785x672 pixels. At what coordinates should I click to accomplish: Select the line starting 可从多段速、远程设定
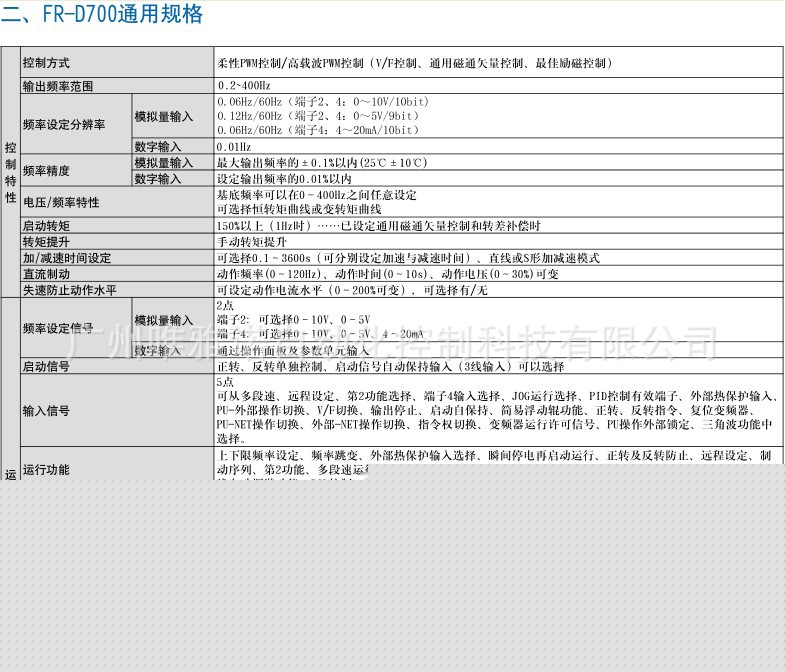pyautogui.click(x=499, y=396)
